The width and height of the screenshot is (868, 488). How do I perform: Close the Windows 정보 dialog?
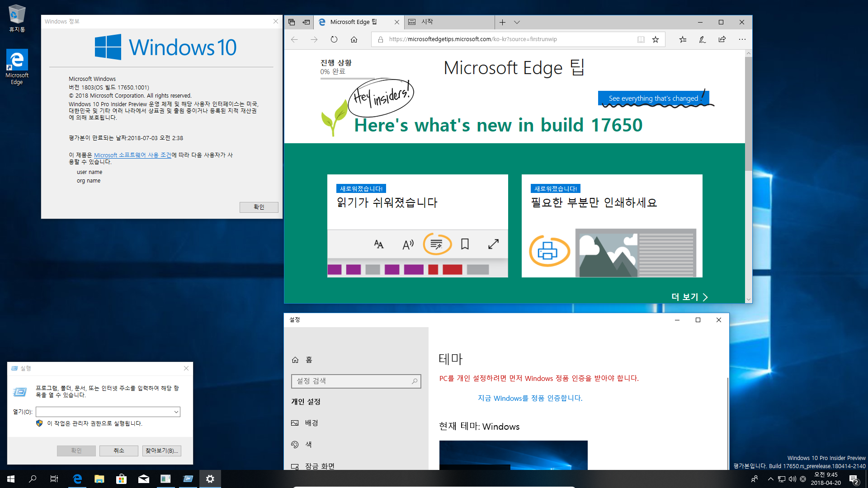coord(276,21)
